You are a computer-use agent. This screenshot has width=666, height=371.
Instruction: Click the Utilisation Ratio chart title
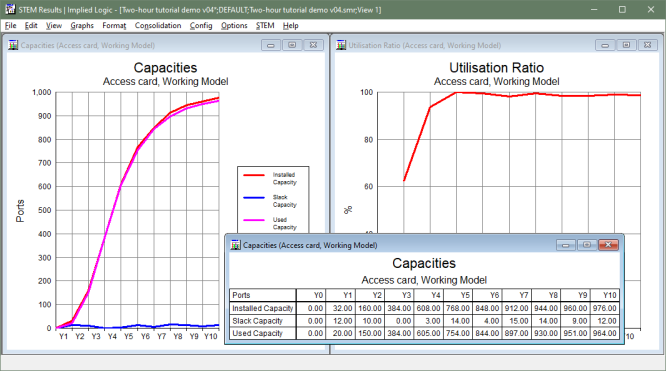(497, 68)
